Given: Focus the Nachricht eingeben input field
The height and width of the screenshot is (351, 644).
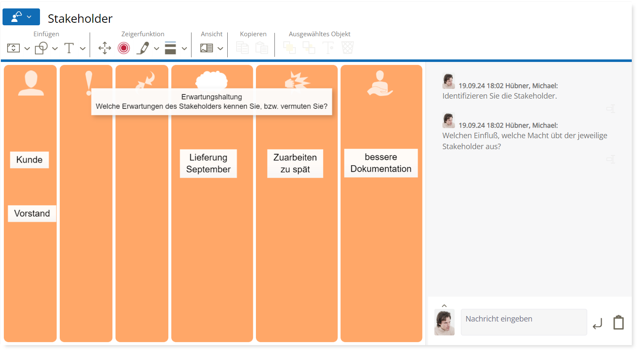Looking at the screenshot, I should [524, 322].
